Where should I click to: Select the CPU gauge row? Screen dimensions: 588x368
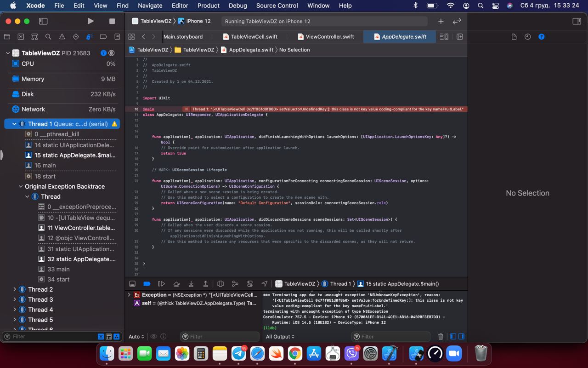[63, 64]
